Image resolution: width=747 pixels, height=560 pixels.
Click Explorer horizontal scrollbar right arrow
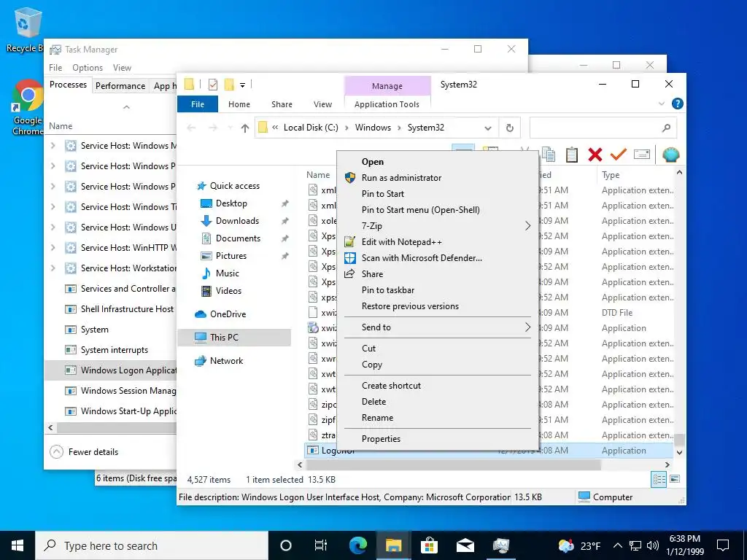667,464
